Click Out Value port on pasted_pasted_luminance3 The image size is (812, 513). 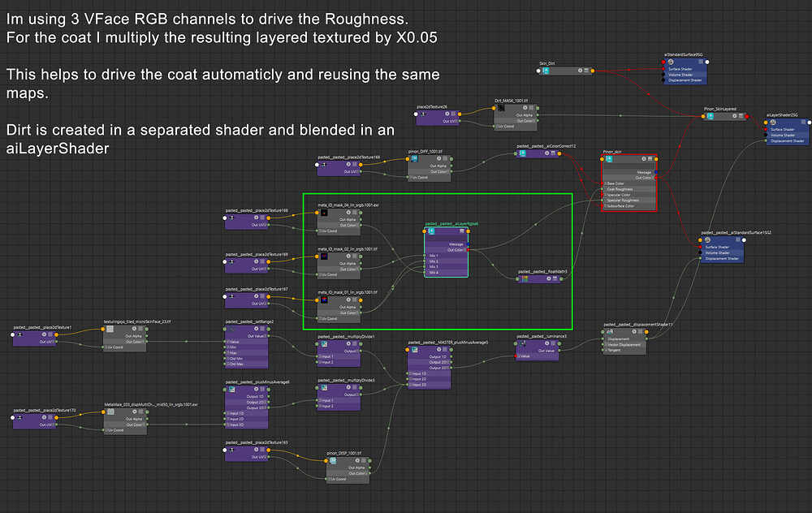pyautogui.click(x=560, y=351)
